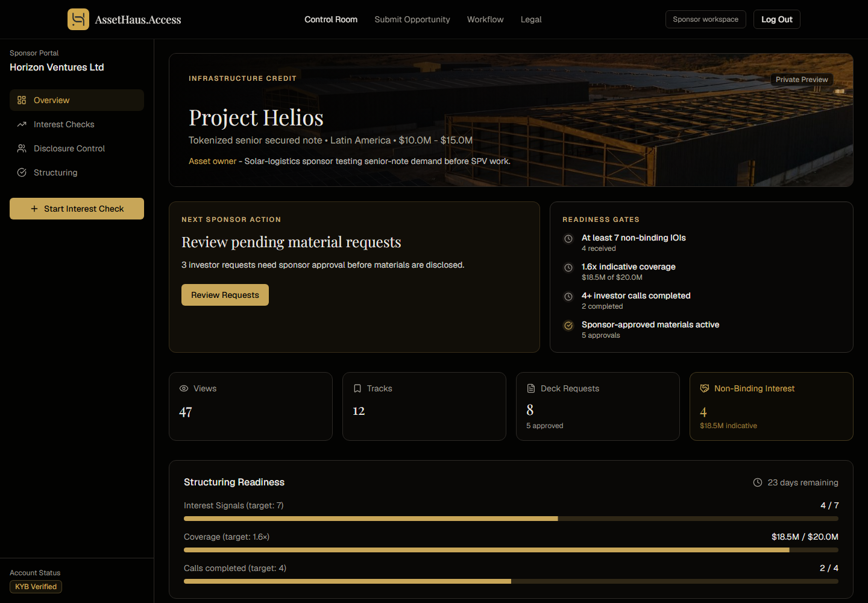The height and width of the screenshot is (603, 868).
Task: Click the Views card value 47
Action: pyautogui.click(x=186, y=412)
